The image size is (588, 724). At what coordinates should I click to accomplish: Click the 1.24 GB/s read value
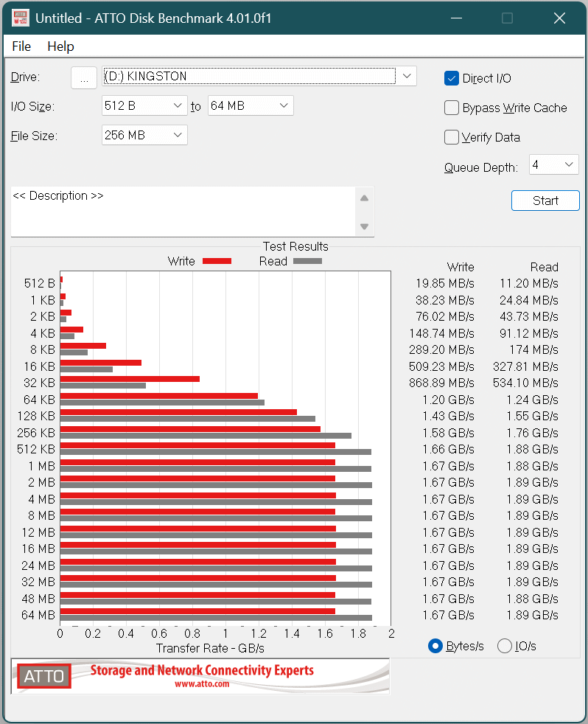533,400
